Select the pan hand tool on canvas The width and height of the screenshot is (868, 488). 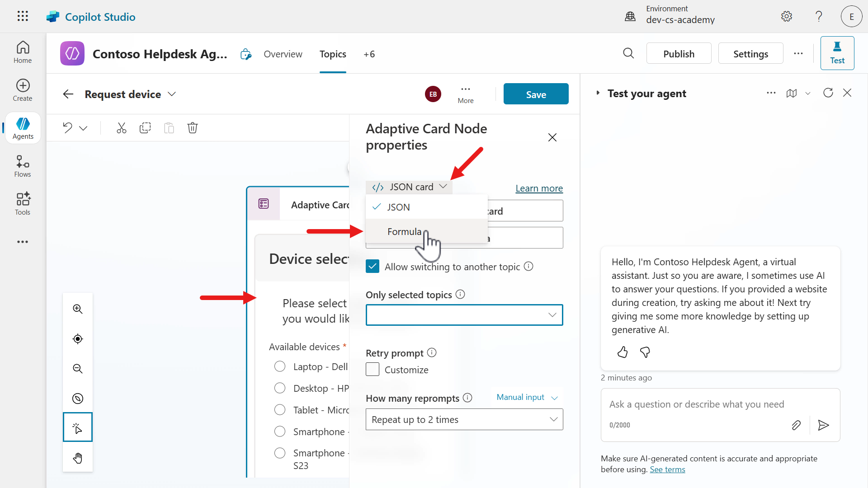pos(78,458)
